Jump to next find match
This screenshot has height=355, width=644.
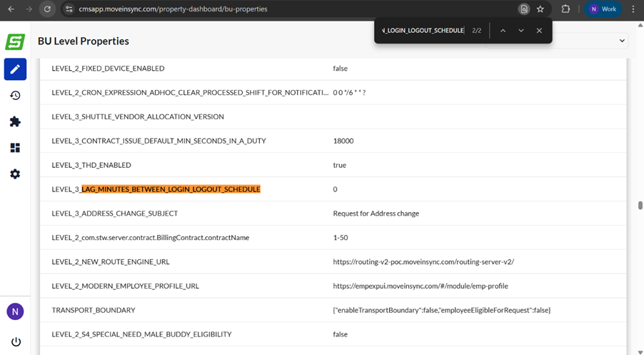click(521, 31)
